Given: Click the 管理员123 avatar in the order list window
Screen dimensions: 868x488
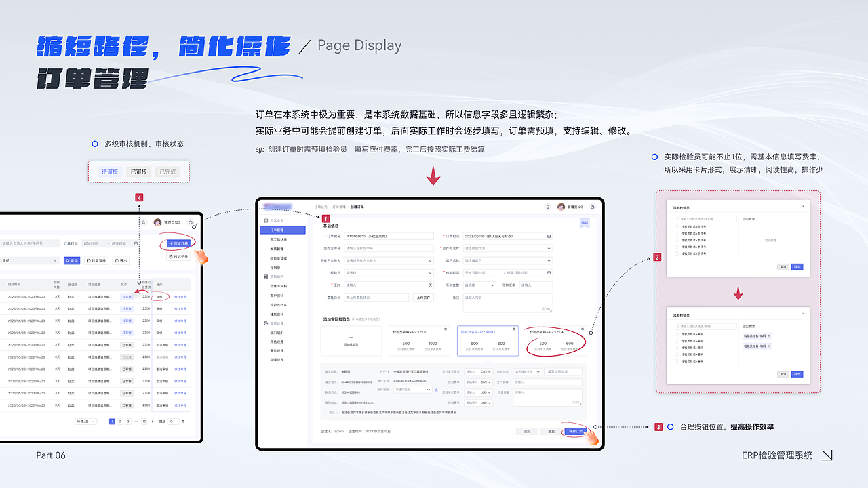Looking at the screenshot, I should pos(157,222).
